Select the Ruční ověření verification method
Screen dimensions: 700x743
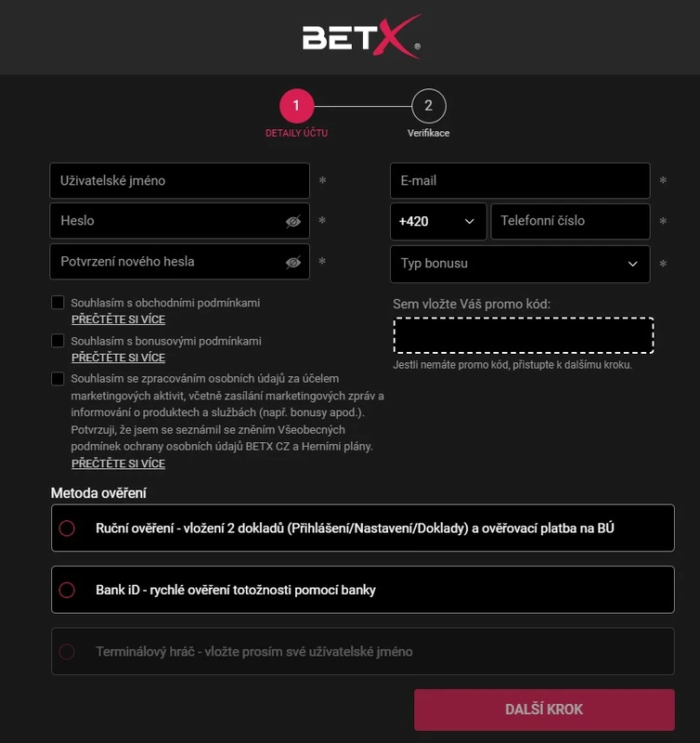coord(66,528)
